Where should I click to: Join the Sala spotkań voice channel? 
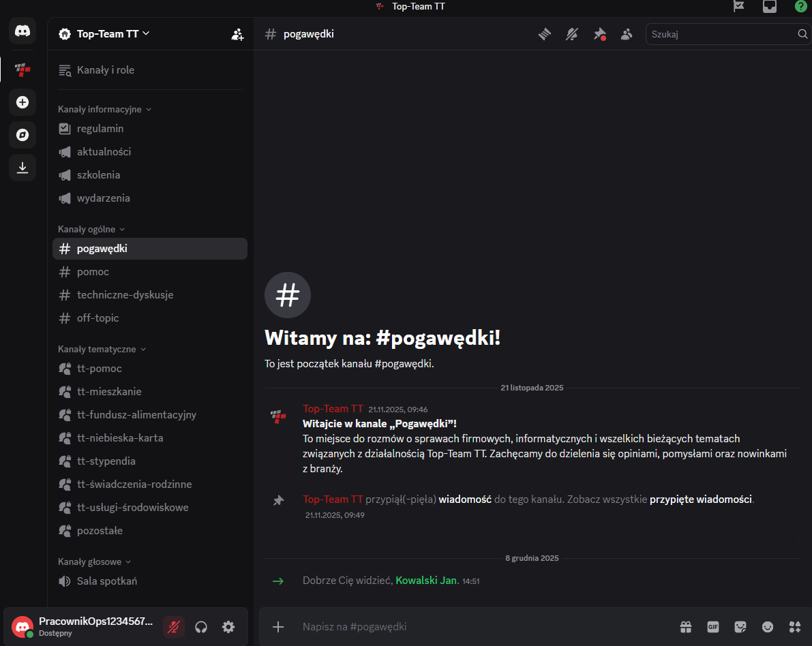click(150, 581)
